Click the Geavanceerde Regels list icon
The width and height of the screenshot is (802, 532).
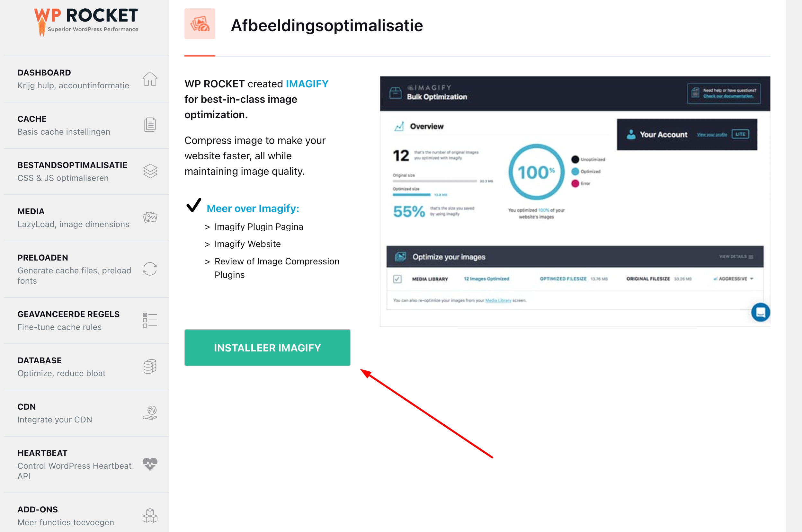[150, 320]
